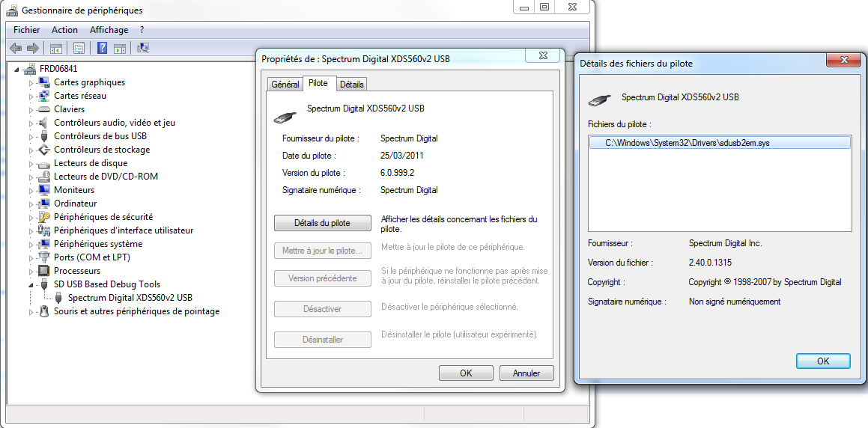
Task: Open Help with the blue question mark icon
Action: pyautogui.click(x=102, y=48)
